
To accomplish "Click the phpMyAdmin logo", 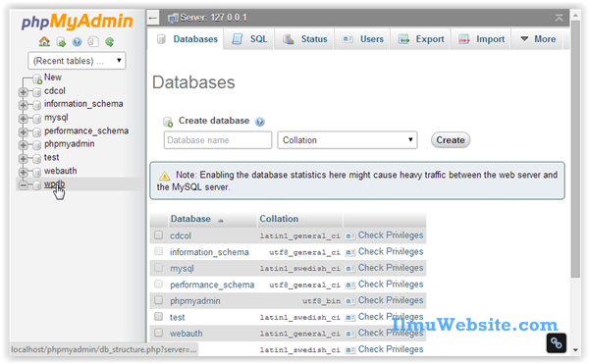I will [x=77, y=22].
